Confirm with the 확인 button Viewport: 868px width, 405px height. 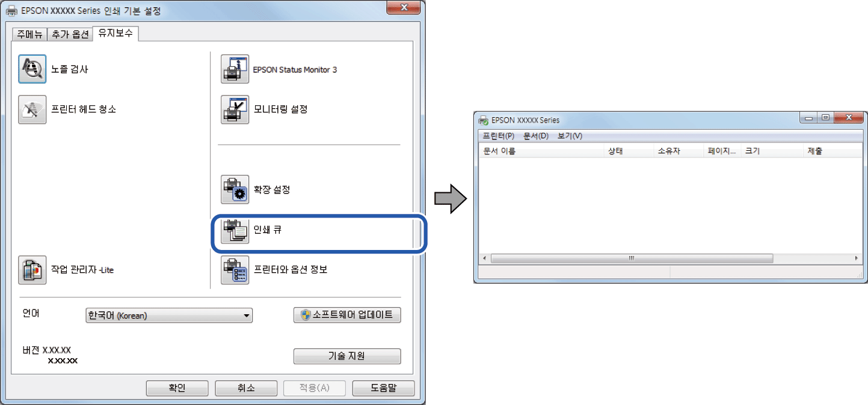tap(177, 388)
